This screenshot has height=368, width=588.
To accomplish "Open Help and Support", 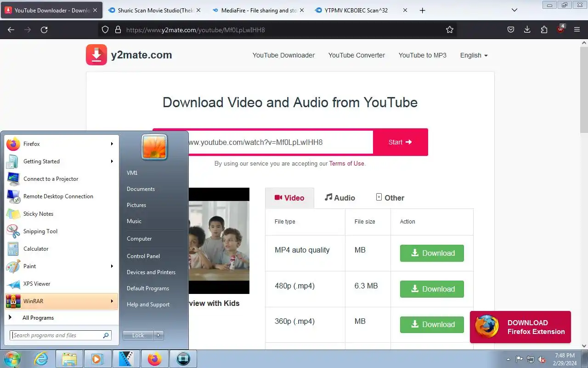I will tap(148, 305).
